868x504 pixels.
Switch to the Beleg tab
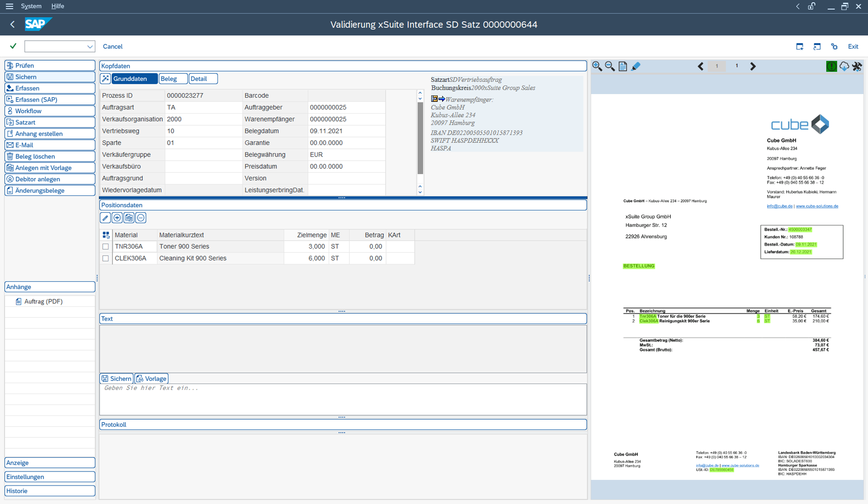point(174,79)
